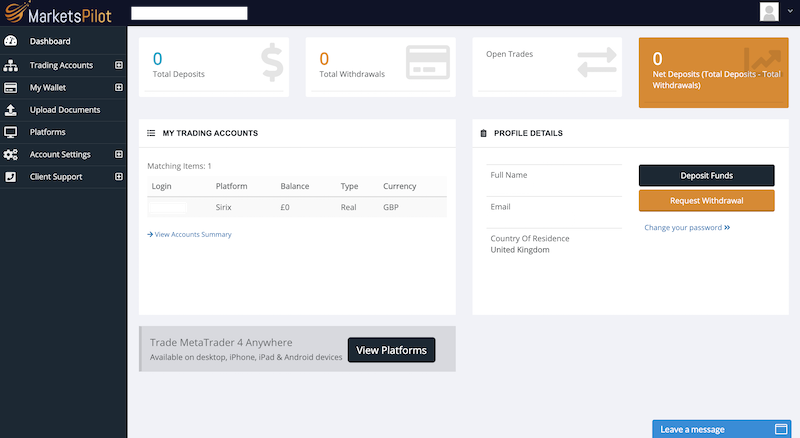The image size is (800, 438).
Task: Go to the Upload Documents menu item
Action: pos(65,110)
